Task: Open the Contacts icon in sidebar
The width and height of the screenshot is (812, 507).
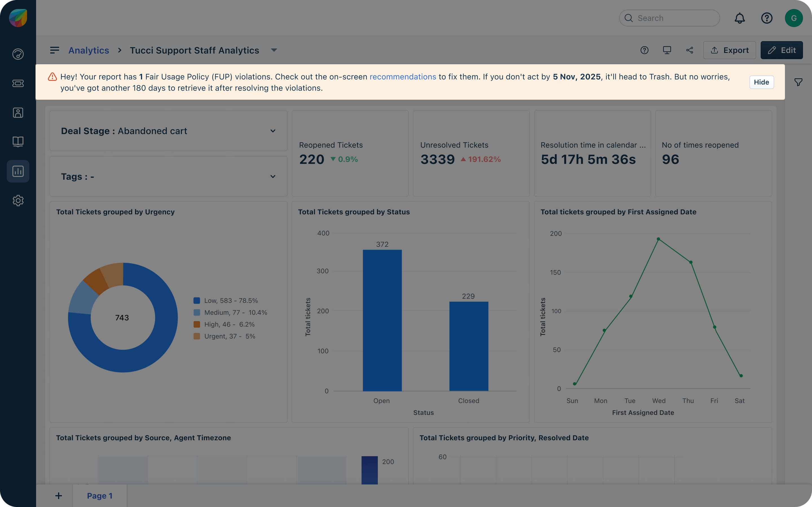Action: (x=18, y=113)
